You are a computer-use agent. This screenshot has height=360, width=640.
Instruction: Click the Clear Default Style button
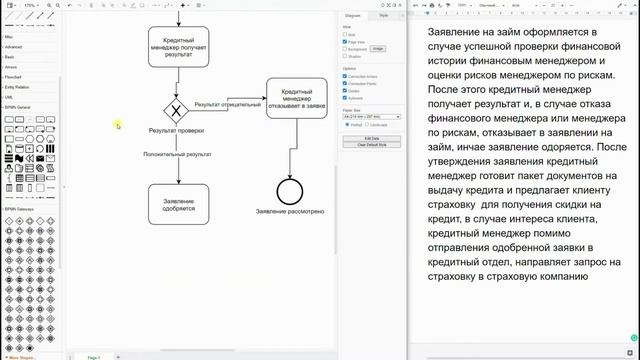point(372,145)
